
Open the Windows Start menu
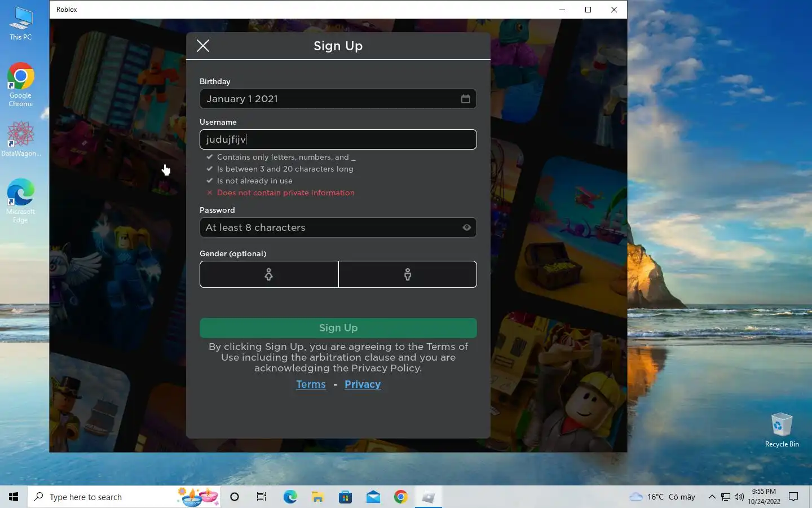pos(14,497)
